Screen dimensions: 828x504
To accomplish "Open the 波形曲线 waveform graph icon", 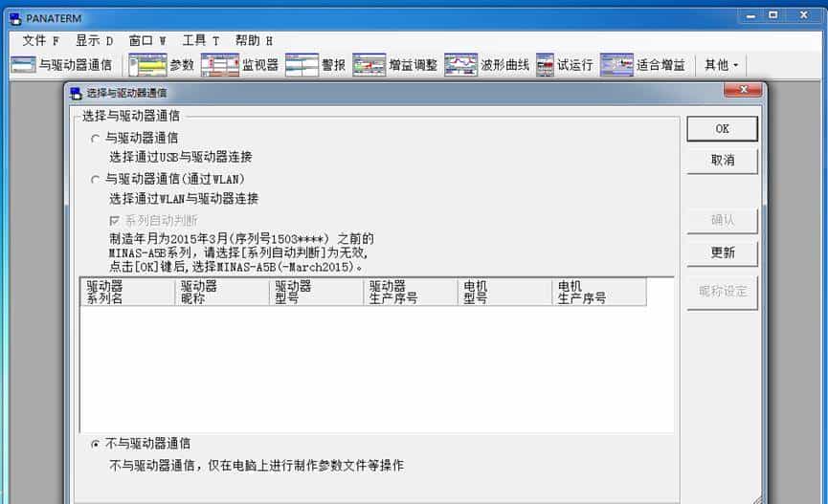I will (x=461, y=65).
